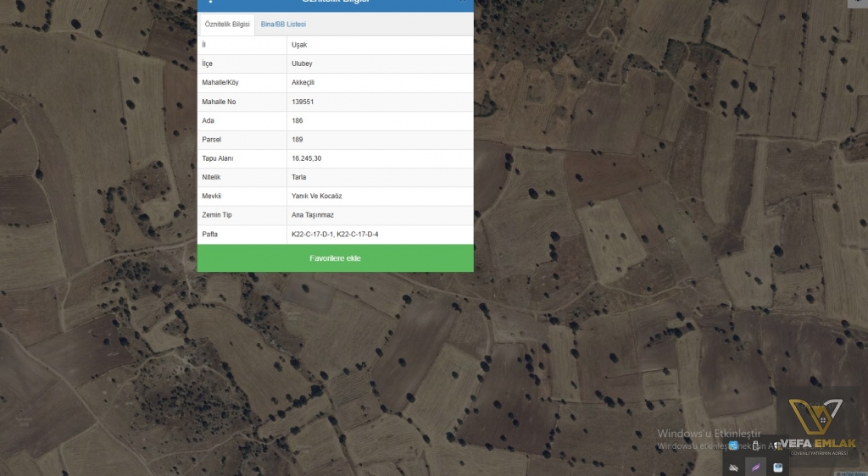Click the Mahalle/Köy row label
Viewport: 868px width, 476px height.
[x=220, y=82]
